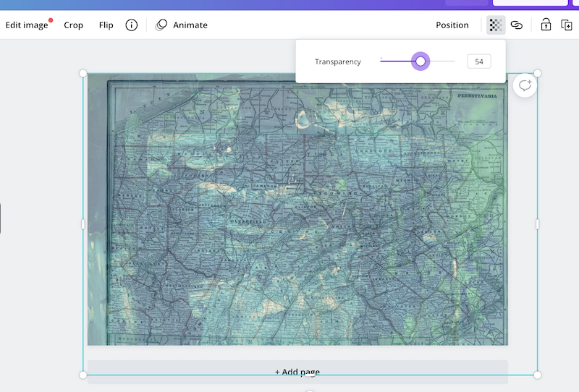Image resolution: width=579 pixels, height=392 pixels.
Task: Click the lock padlock icon
Action: (546, 25)
